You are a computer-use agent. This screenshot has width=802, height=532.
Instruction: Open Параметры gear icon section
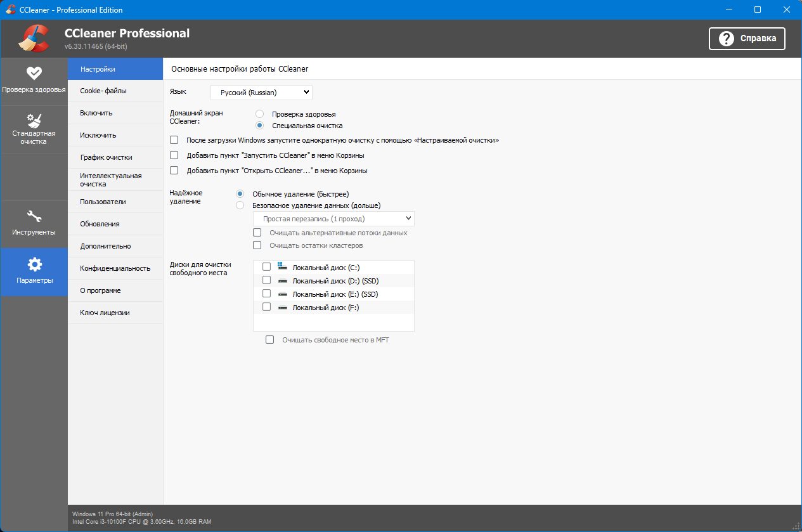click(x=34, y=272)
